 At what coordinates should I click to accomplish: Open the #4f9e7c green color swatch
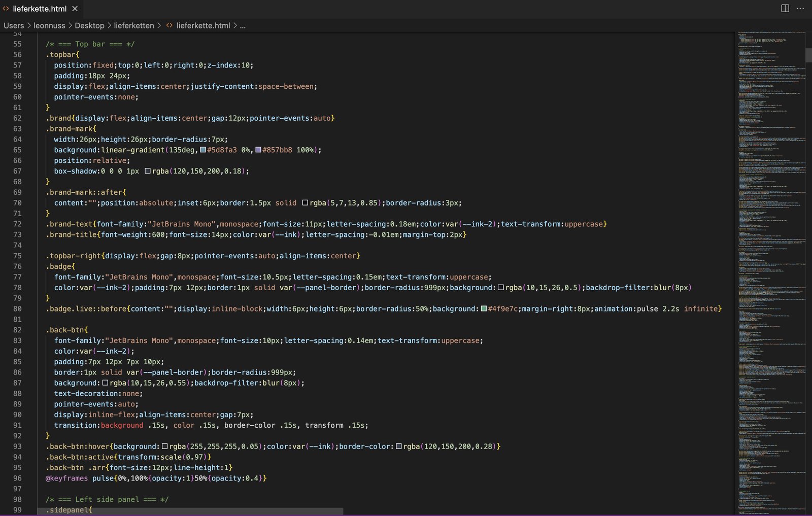point(484,308)
